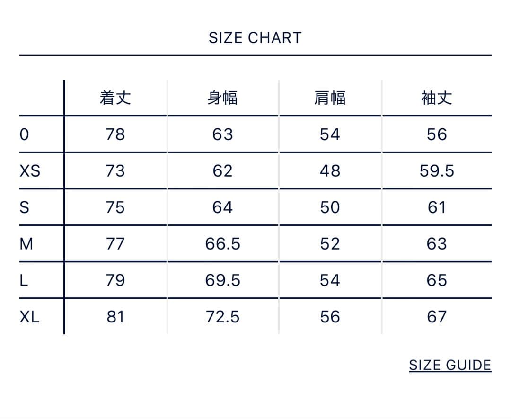Select the 身幅 column header
The width and height of the screenshot is (511, 420).
pos(222,98)
